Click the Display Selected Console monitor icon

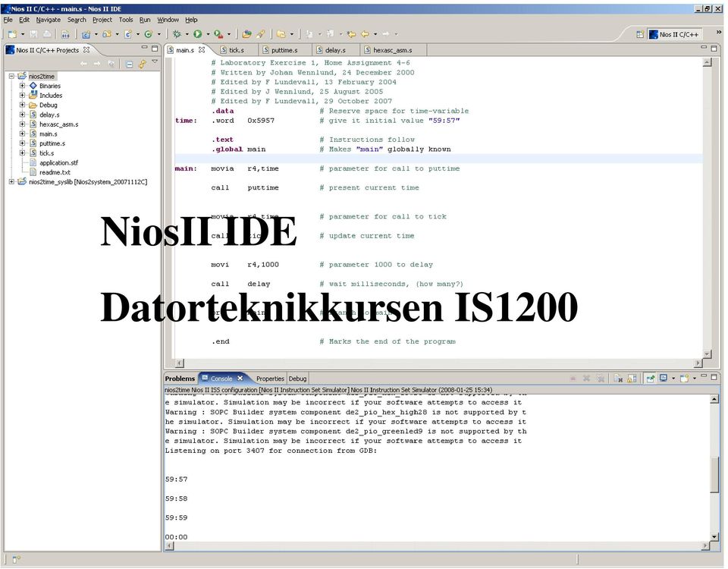pyautogui.click(x=664, y=378)
